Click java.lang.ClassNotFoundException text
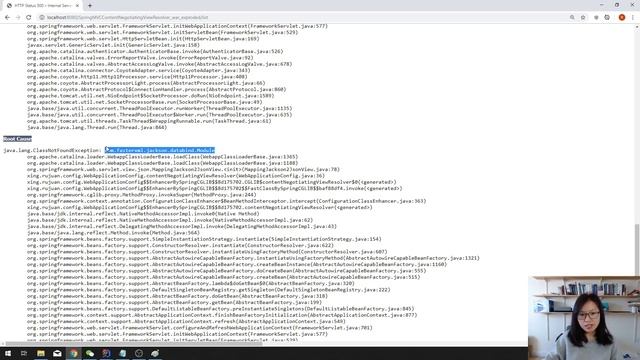 coord(51,150)
